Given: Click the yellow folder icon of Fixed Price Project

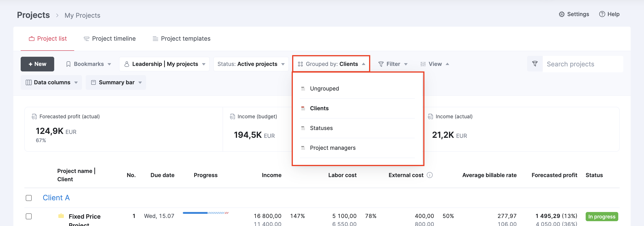Looking at the screenshot, I should pos(61,216).
